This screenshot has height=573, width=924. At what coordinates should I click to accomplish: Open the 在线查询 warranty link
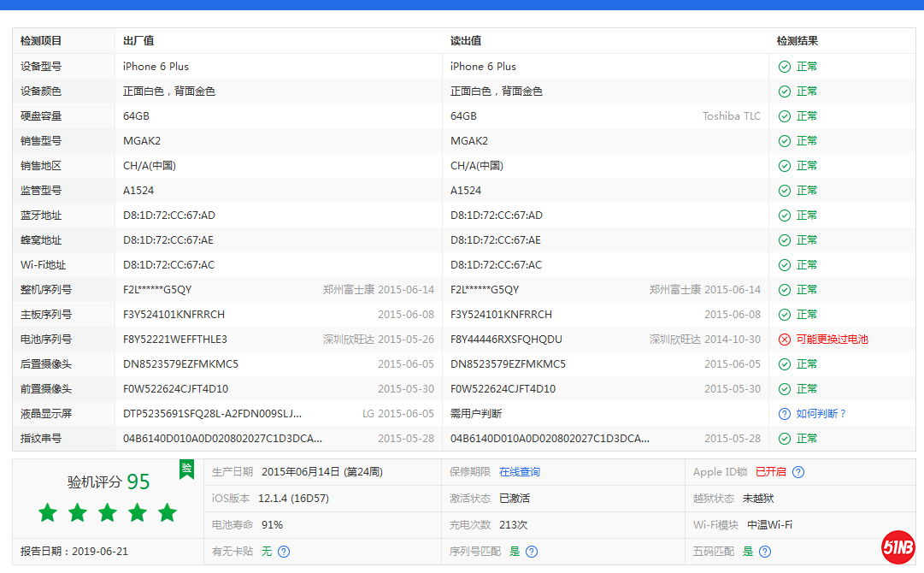click(520, 472)
